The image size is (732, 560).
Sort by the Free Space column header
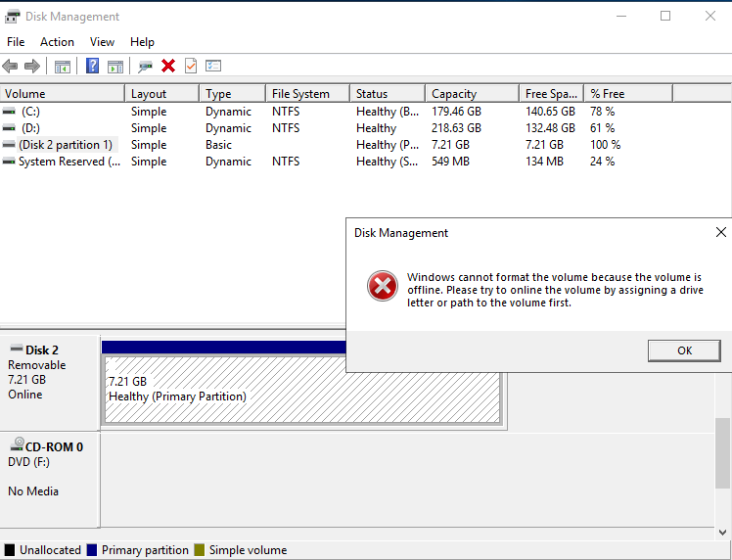pos(551,93)
